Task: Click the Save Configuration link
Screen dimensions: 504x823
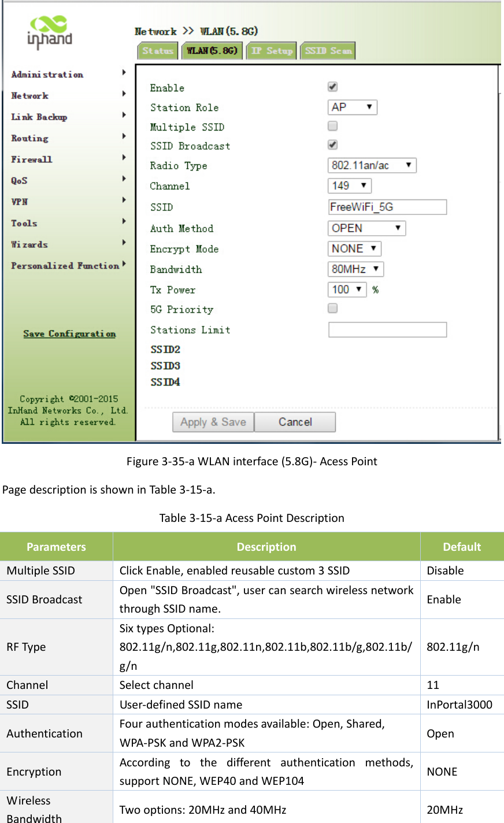Action: 69,333
